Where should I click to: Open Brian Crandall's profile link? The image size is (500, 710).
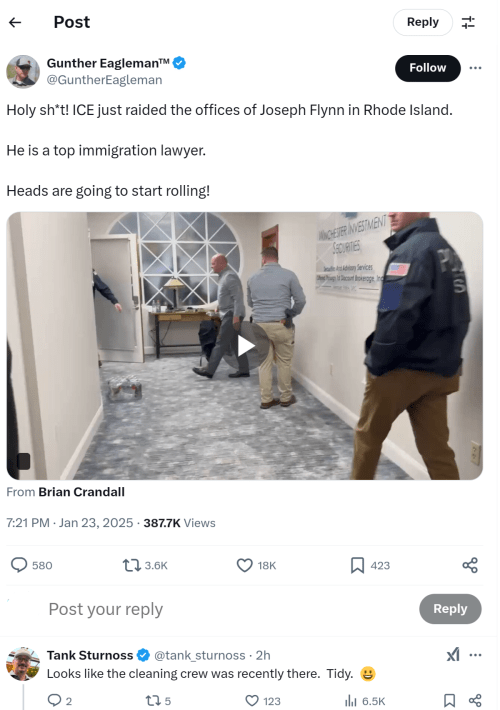coord(82,492)
